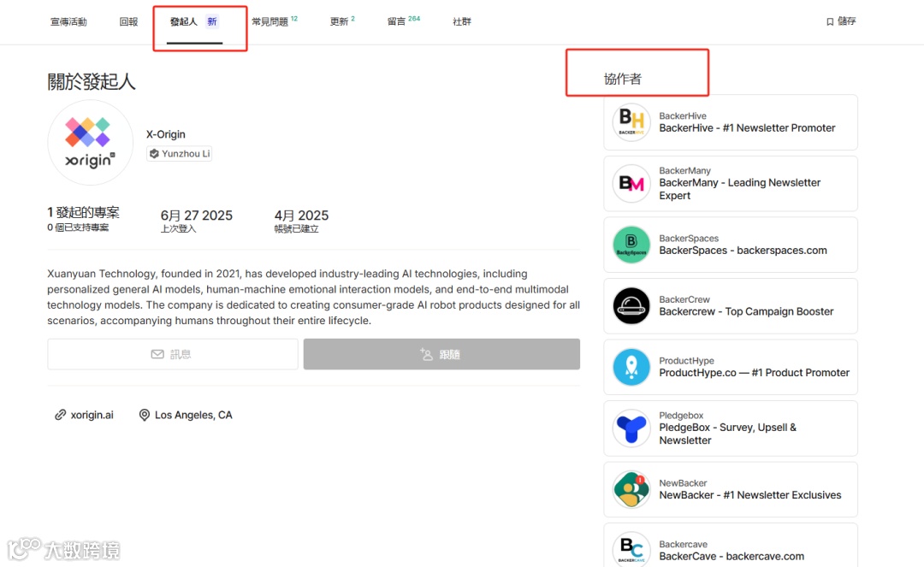Open BackerSpaces - backerspaces.com collaborator
Screen dimensions: 924x567
[743, 251]
